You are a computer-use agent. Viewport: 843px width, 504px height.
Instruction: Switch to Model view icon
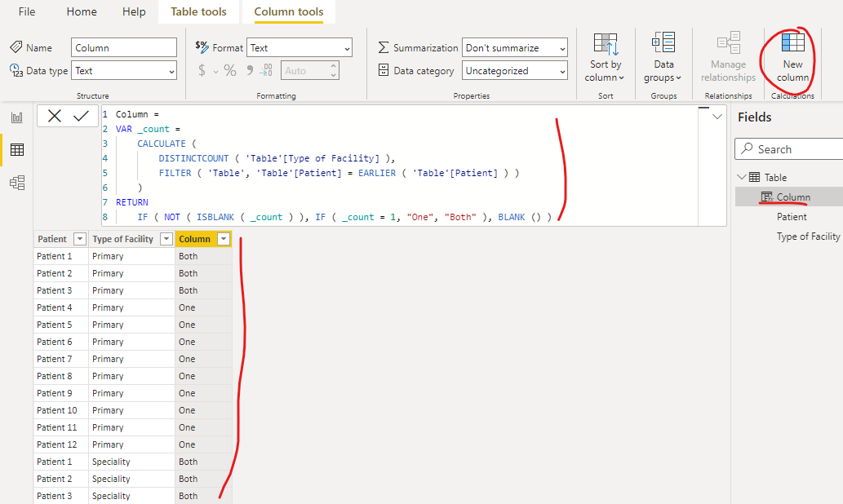(17, 183)
